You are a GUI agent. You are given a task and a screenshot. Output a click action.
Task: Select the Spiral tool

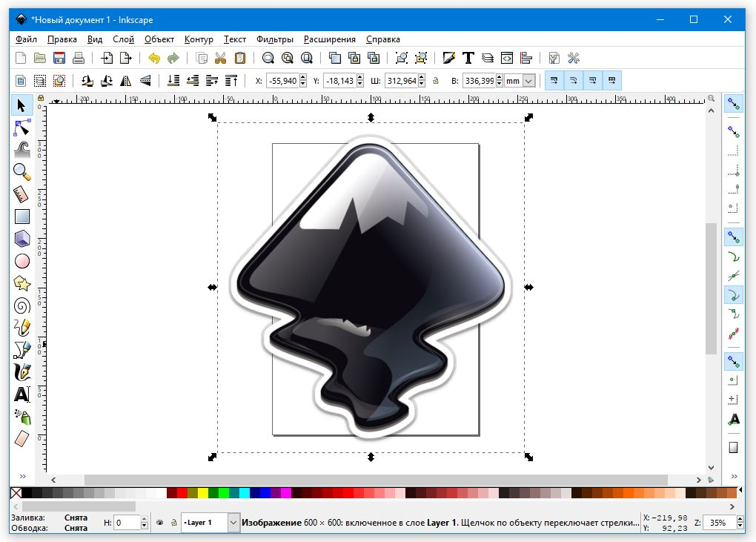coord(21,305)
